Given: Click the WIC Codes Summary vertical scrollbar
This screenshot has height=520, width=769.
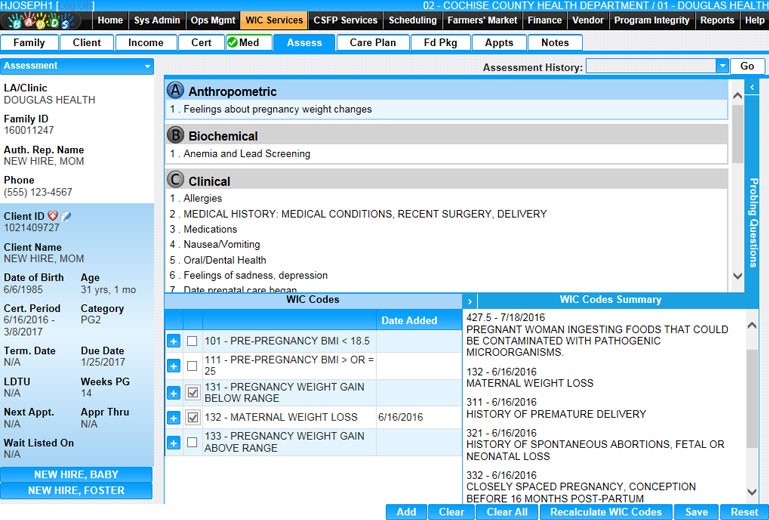Looking at the screenshot, I should click(x=752, y=400).
